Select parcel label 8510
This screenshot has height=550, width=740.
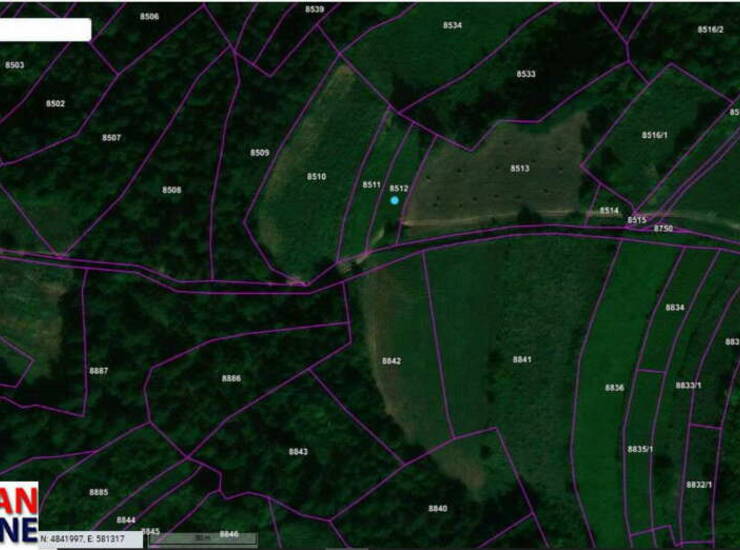point(316,176)
